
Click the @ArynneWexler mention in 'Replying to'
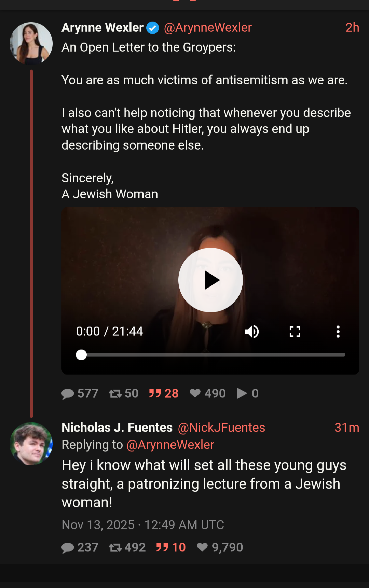click(x=170, y=445)
